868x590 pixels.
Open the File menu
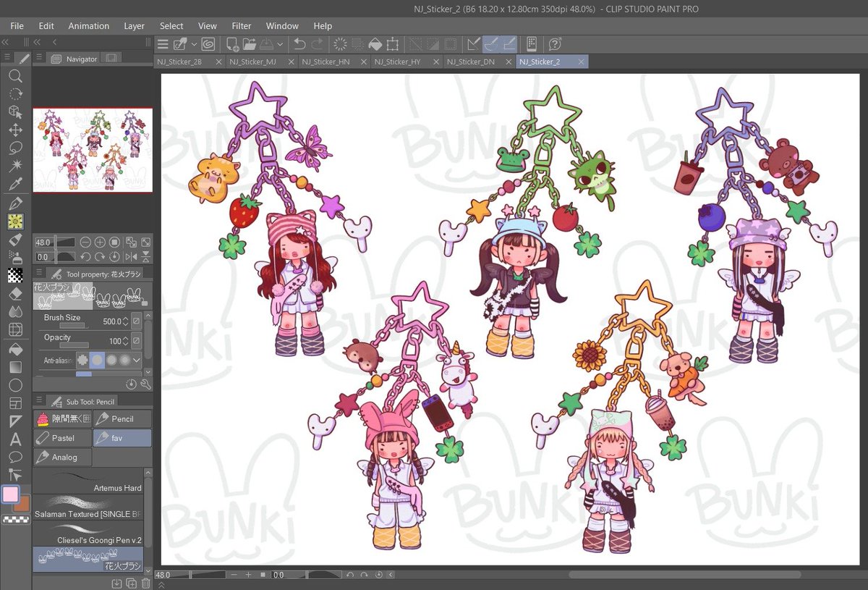pyautogui.click(x=17, y=25)
